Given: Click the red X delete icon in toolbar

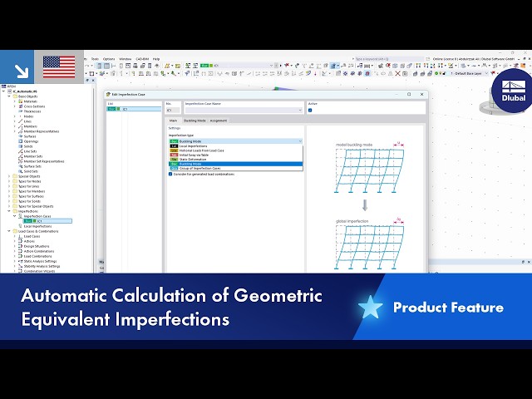Looking at the screenshot, I should pyautogui.click(x=397, y=73).
